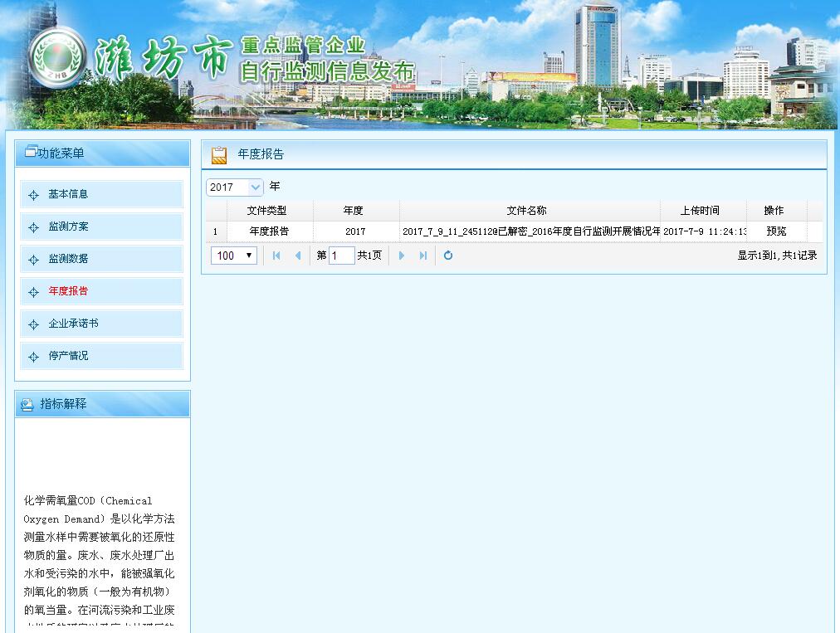
Task: Click the arrow icon before 停产情况
Action: pyautogui.click(x=32, y=355)
